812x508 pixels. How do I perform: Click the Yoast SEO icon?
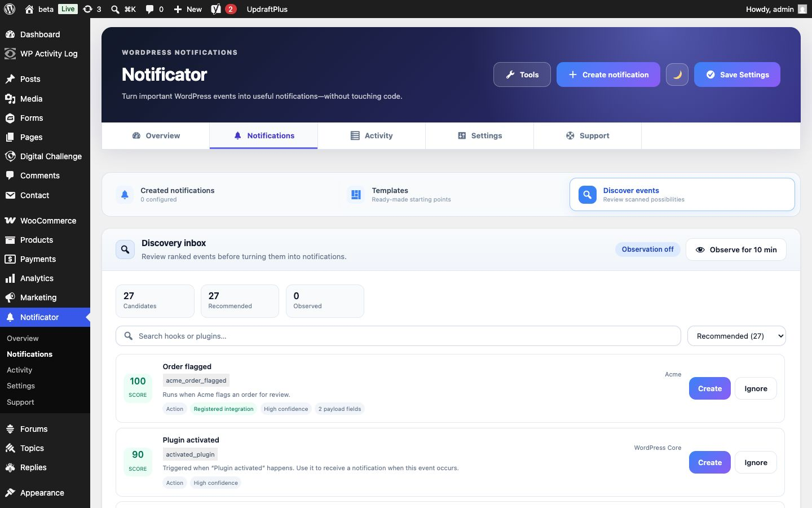216,9
